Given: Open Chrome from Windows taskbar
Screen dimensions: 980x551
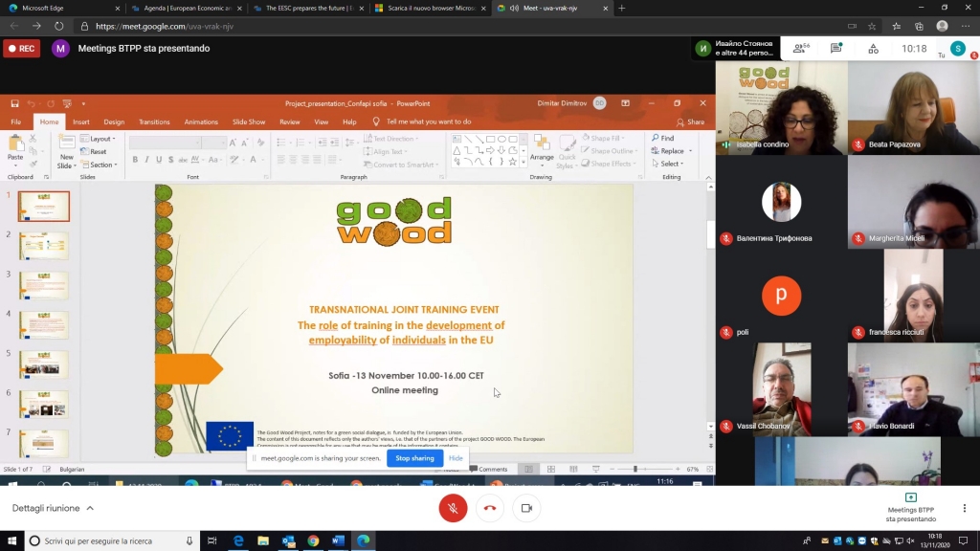Looking at the screenshot, I should 313,541.
